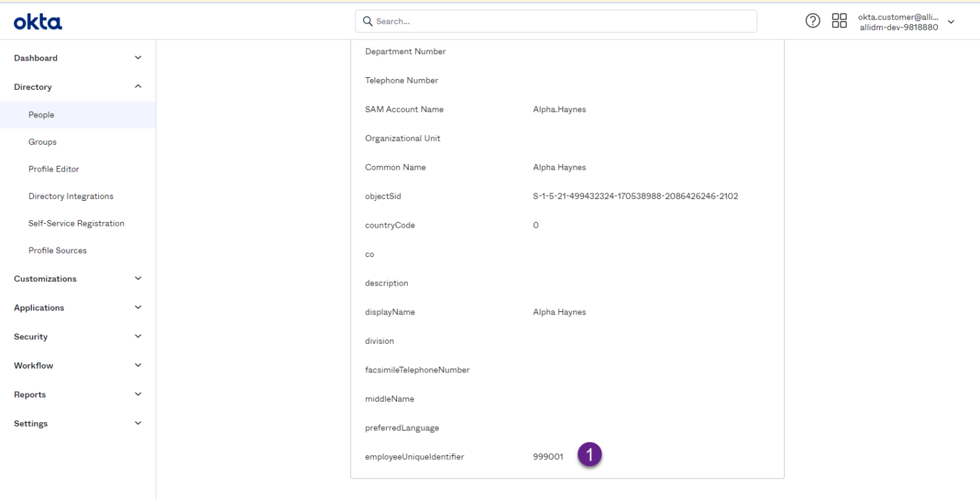The height and width of the screenshot is (500, 980).
Task: Click inside the Search field
Action: coord(555,21)
